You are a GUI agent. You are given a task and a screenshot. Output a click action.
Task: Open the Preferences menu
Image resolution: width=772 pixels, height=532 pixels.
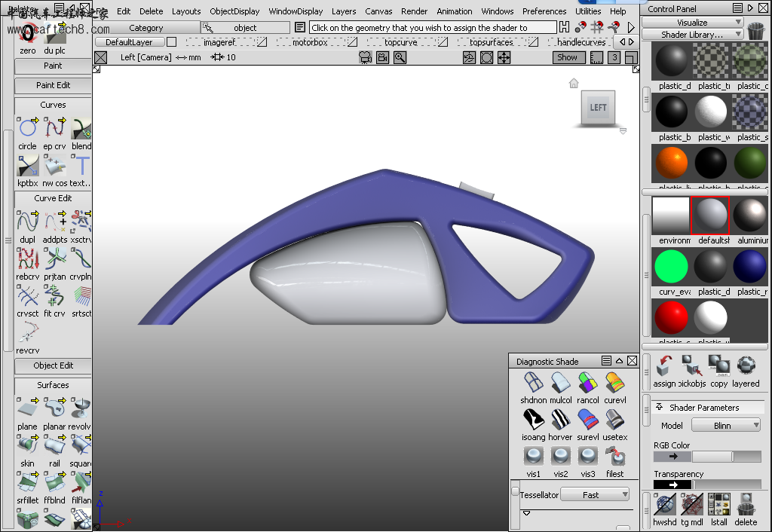click(544, 11)
